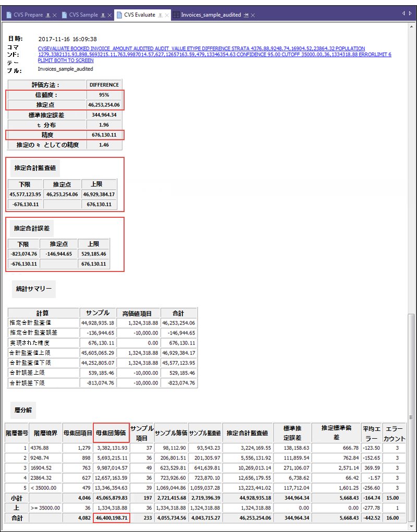The width and height of the screenshot is (417, 532).
Task: Click the vertical scrollbar up arrow
Action: click(413, 26)
